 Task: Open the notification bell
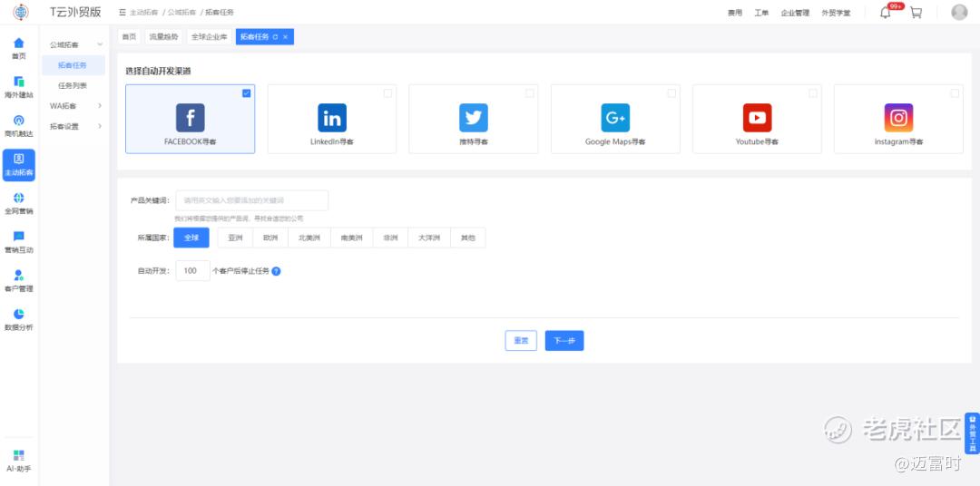point(885,13)
